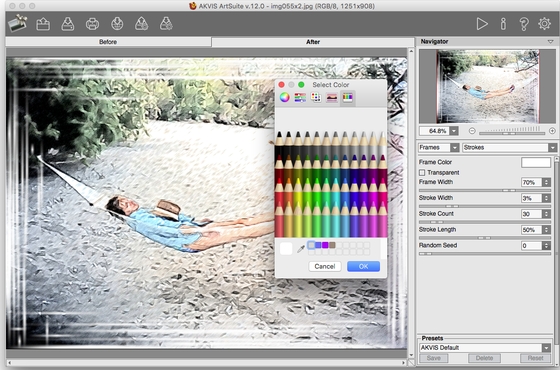Switch to Color Sliders picker tab
The width and height of the screenshot is (560, 370).
click(300, 97)
